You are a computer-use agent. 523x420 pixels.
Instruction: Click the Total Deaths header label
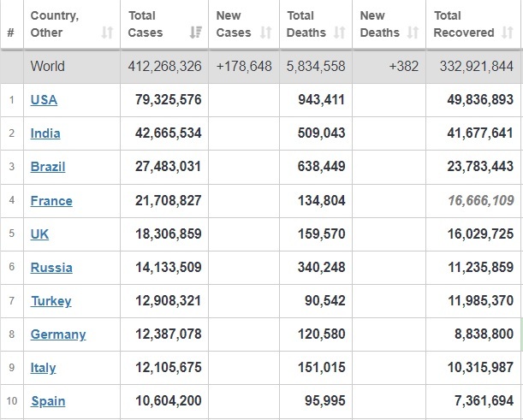pyautogui.click(x=306, y=24)
